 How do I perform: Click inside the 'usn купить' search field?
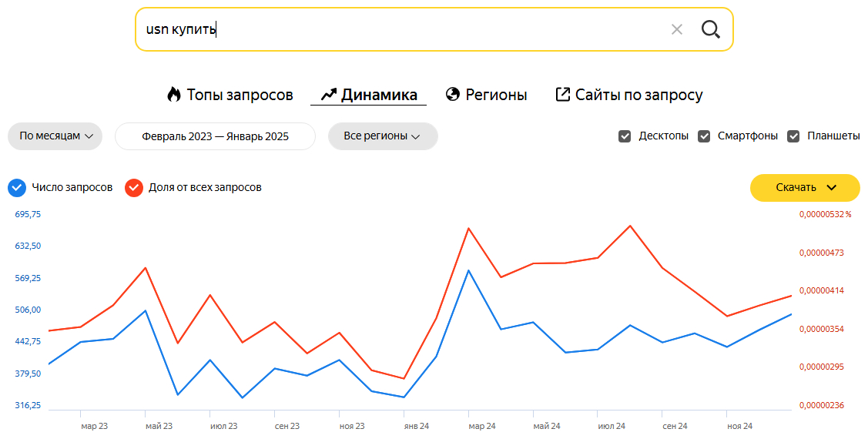point(400,29)
